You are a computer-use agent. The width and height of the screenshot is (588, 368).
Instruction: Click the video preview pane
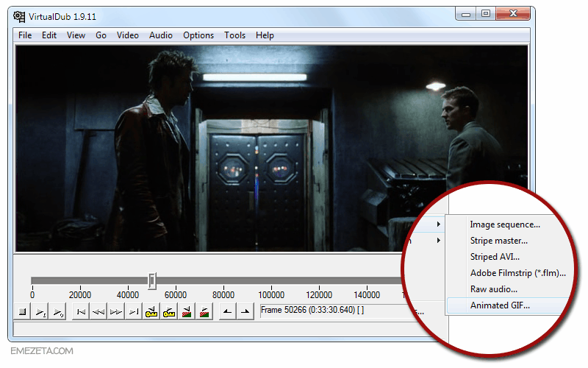pyautogui.click(x=271, y=149)
